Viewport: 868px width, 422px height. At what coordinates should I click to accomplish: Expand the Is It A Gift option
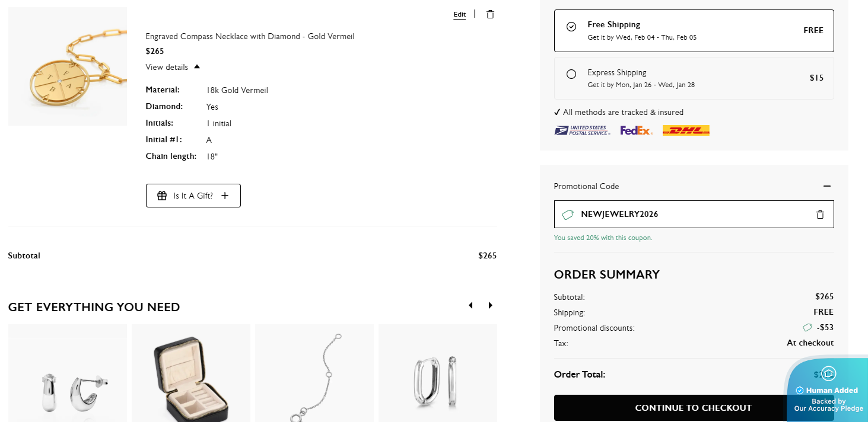click(193, 196)
